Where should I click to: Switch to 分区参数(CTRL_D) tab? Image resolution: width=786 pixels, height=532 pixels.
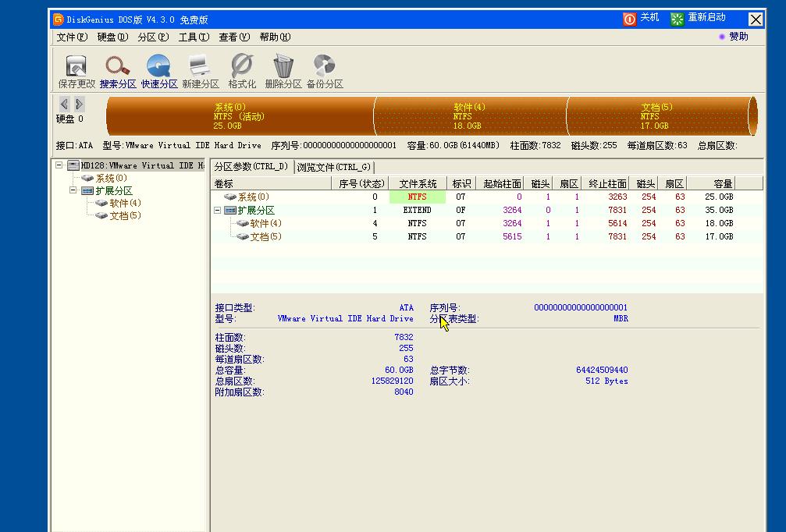click(251, 166)
